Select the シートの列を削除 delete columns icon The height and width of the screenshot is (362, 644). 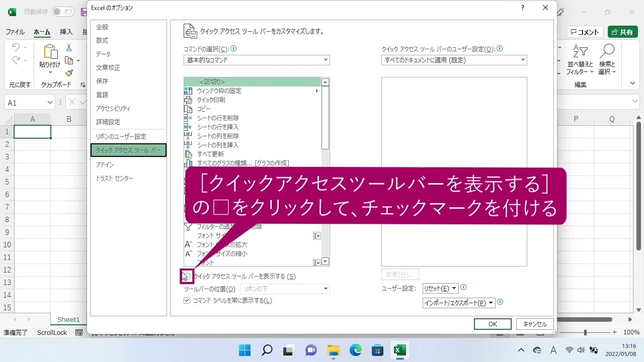click(x=188, y=136)
